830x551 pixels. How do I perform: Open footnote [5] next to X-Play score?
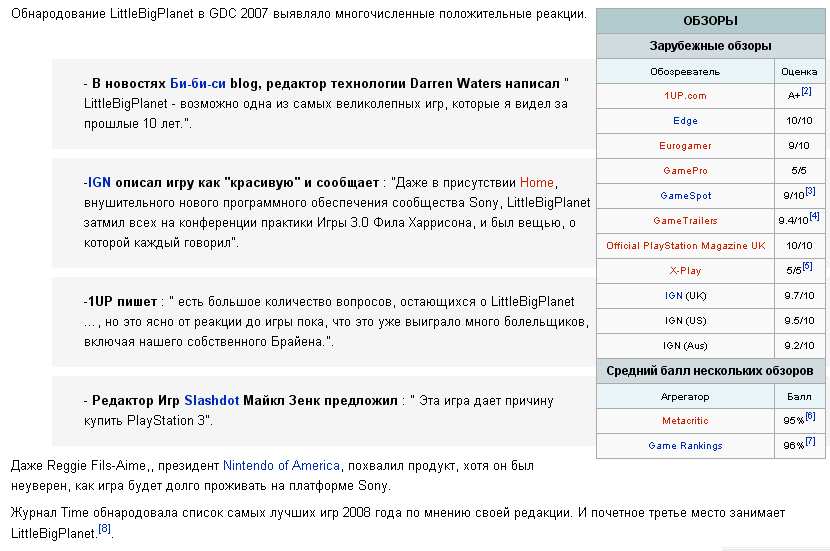click(x=807, y=266)
